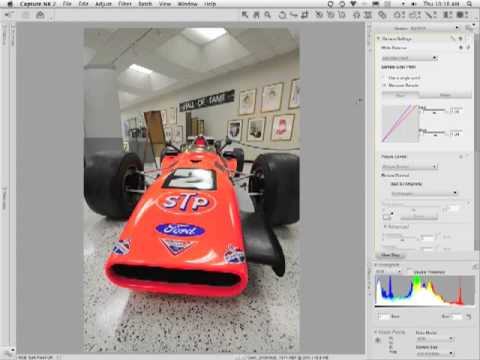
Task: Select the rotate tool
Action: click(x=282, y=15)
